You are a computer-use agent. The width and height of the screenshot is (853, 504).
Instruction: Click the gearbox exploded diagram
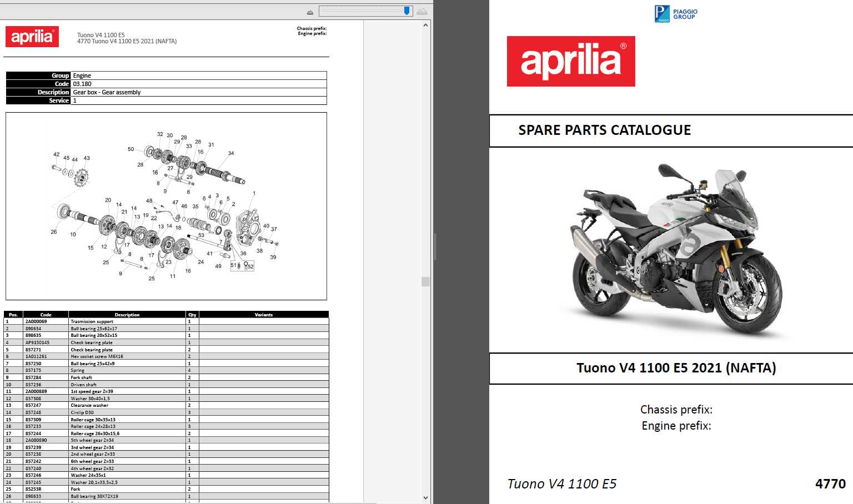pyautogui.click(x=166, y=206)
